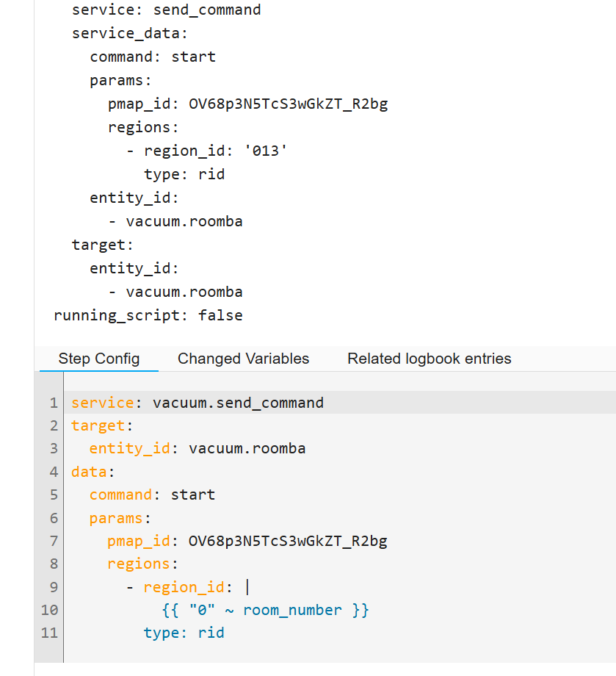Click params key on editor line 6

[x=116, y=518]
